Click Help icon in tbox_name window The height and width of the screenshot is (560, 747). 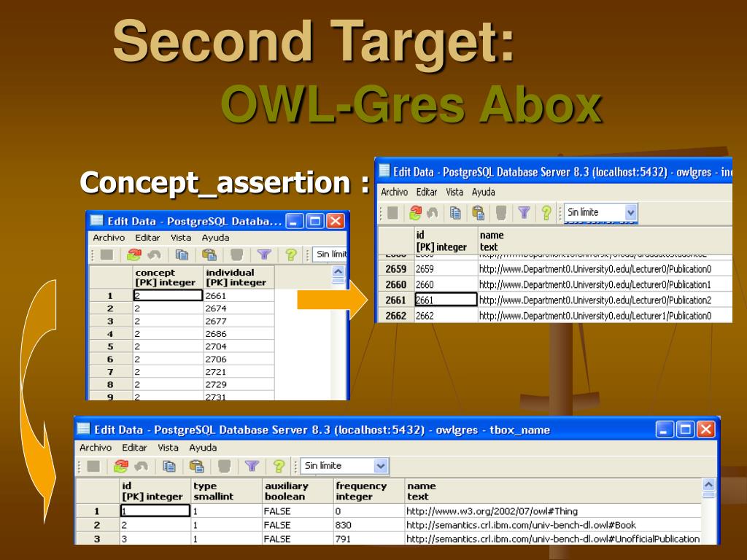point(279,466)
